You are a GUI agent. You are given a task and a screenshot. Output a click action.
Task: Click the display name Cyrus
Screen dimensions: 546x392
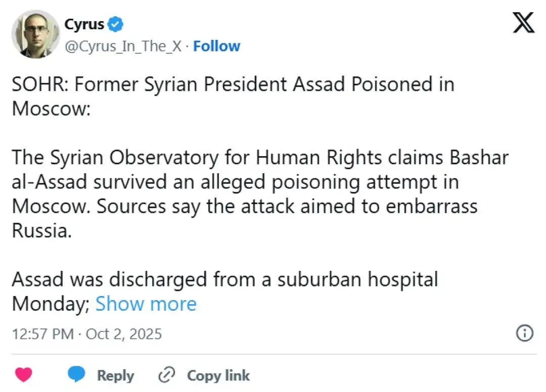click(84, 24)
